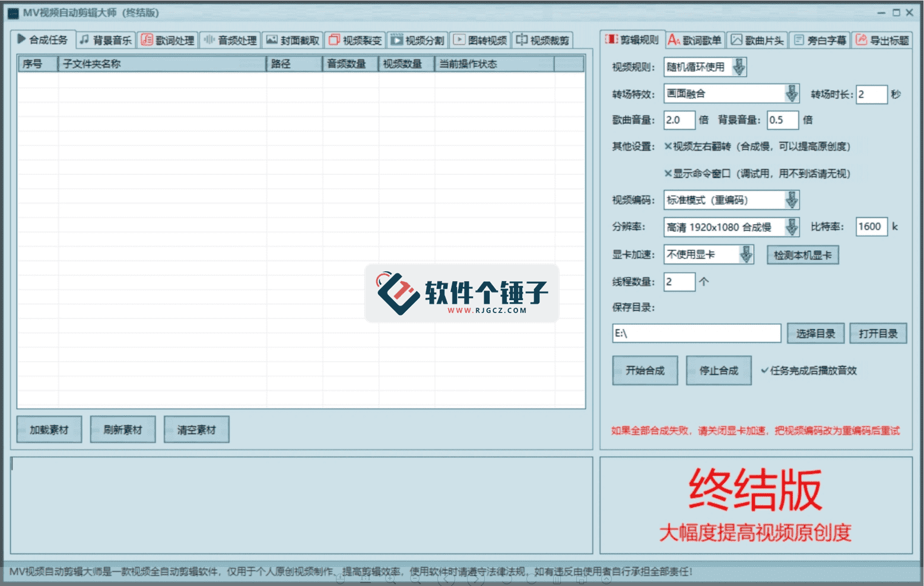Image resolution: width=924 pixels, height=586 pixels.
Task: Click the picture icon of 封面截取
Action: pos(272,40)
